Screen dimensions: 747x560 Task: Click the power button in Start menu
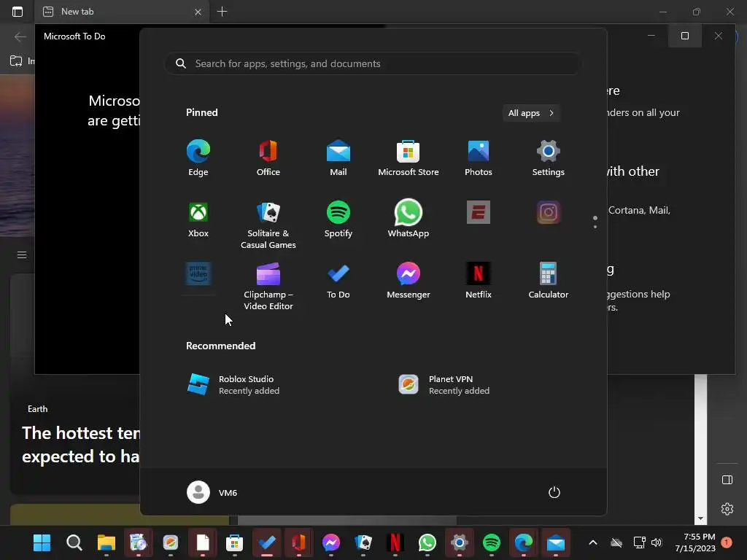coord(554,492)
